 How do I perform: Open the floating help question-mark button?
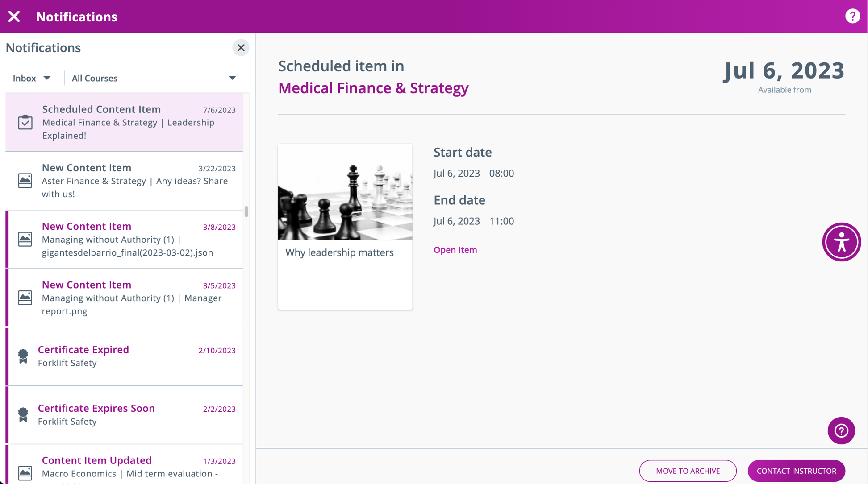841,430
